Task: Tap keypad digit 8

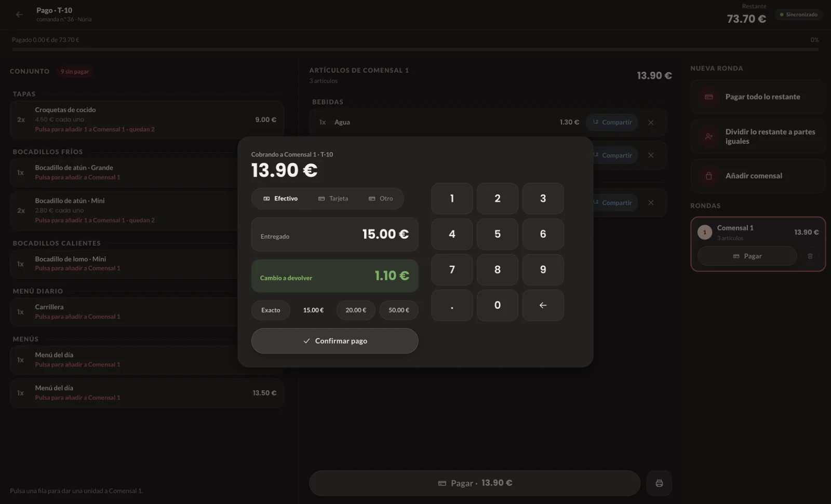Action: pos(498,269)
